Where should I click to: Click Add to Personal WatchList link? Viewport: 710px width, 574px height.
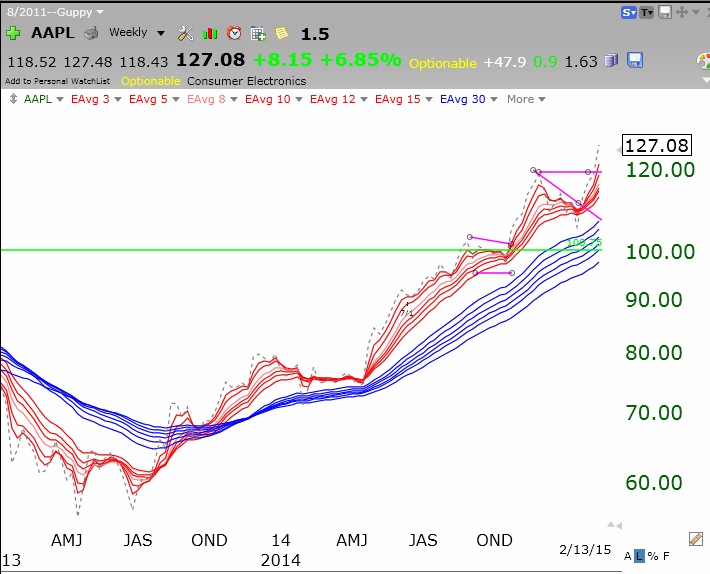tap(58, 81)
